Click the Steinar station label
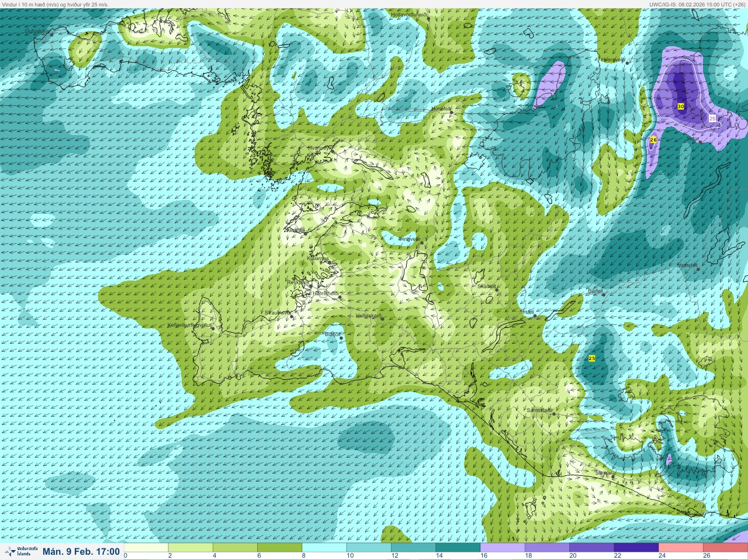 click(x=603, y=472)
